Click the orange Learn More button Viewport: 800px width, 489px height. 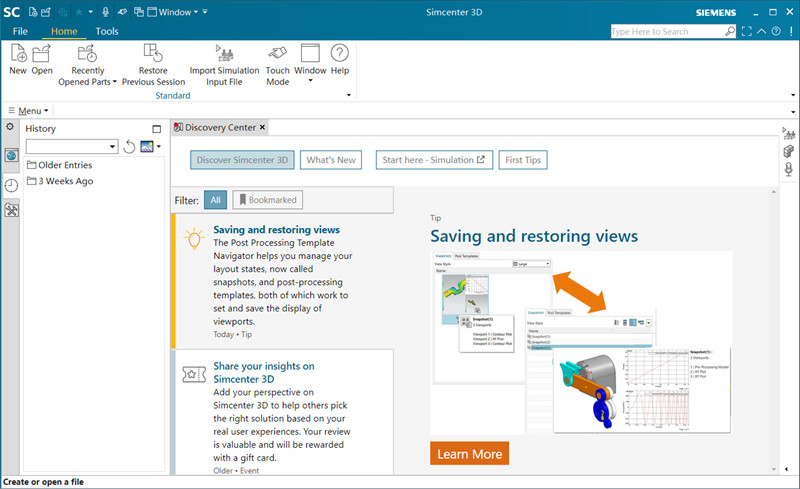[x=469, y=454]
